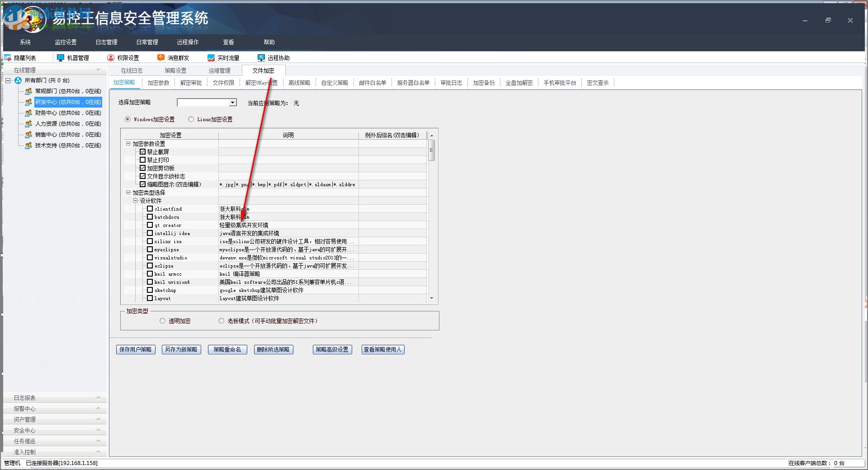Open 机器管理 monitor icon
This screenshot has width=868, height=470.
click(x=61, y=58)
